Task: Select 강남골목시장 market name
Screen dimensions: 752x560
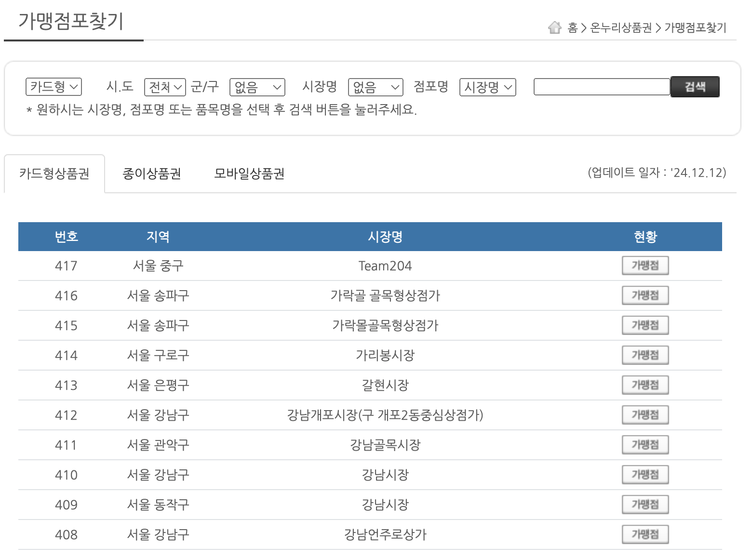Action: coord(385,445)
